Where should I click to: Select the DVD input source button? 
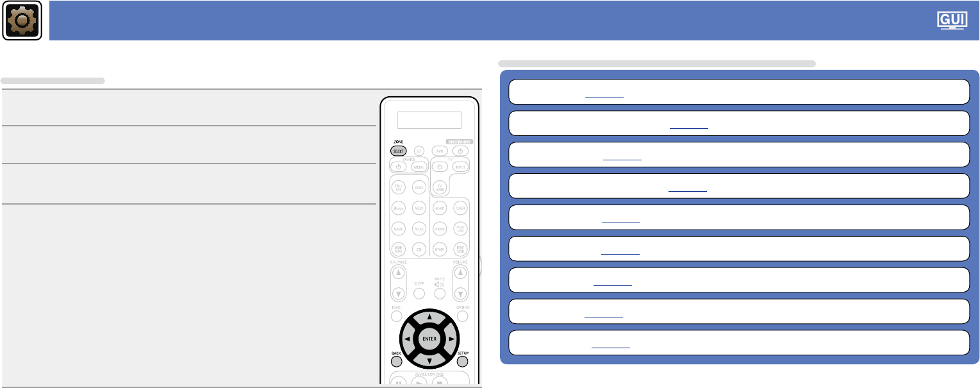(x=419, y=187)
